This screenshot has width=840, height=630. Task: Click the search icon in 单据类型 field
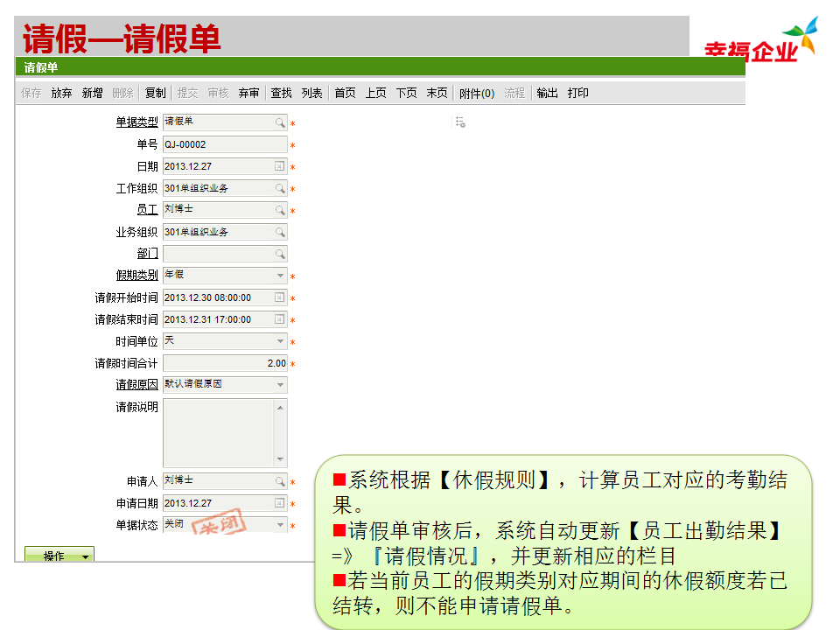pyautogui.click(x=280, y=123)
